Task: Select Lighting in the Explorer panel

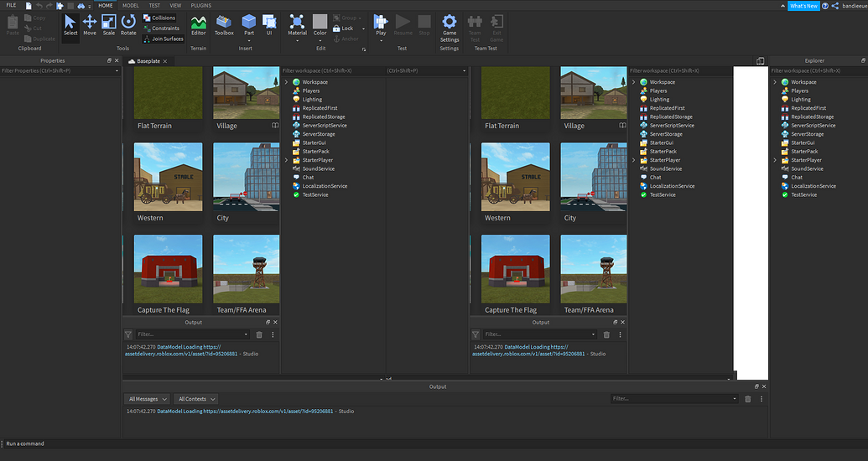Action: pyautogui.click(x=800, y=100)
